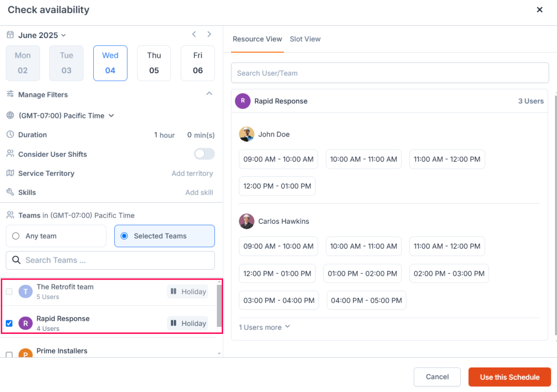This screenshot has width=557, height=392.
Task: Select the Any team radio option
Action: (x=16, y=236)
